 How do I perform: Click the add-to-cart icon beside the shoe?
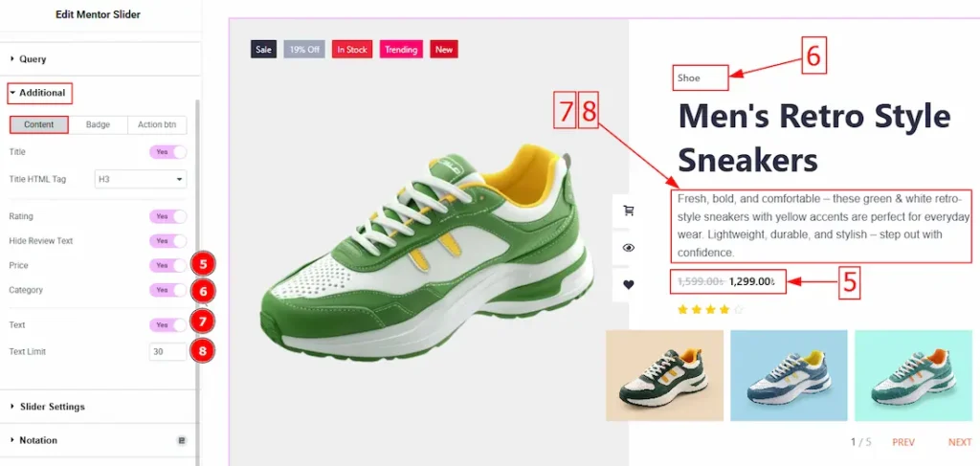click(x=629, y=211)
